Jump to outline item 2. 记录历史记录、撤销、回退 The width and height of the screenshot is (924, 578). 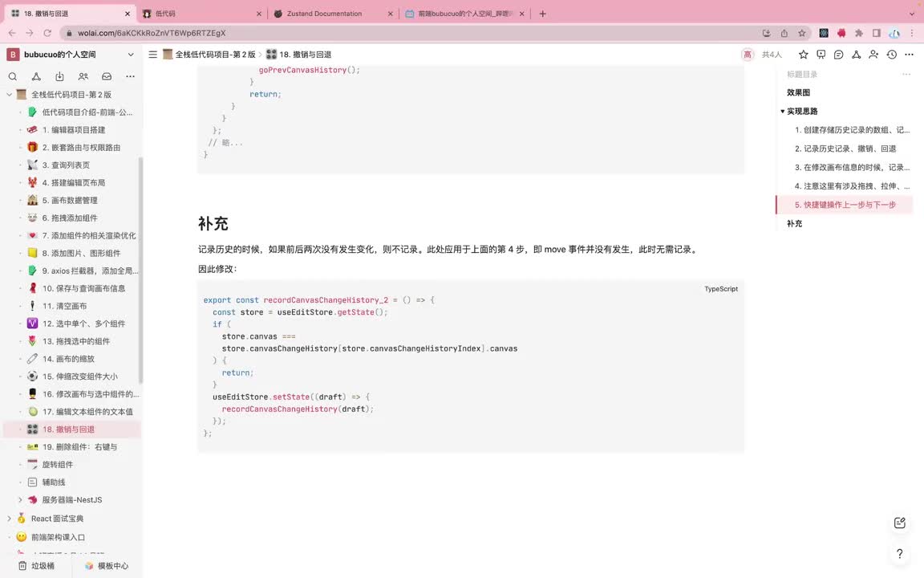pos(845,149)
